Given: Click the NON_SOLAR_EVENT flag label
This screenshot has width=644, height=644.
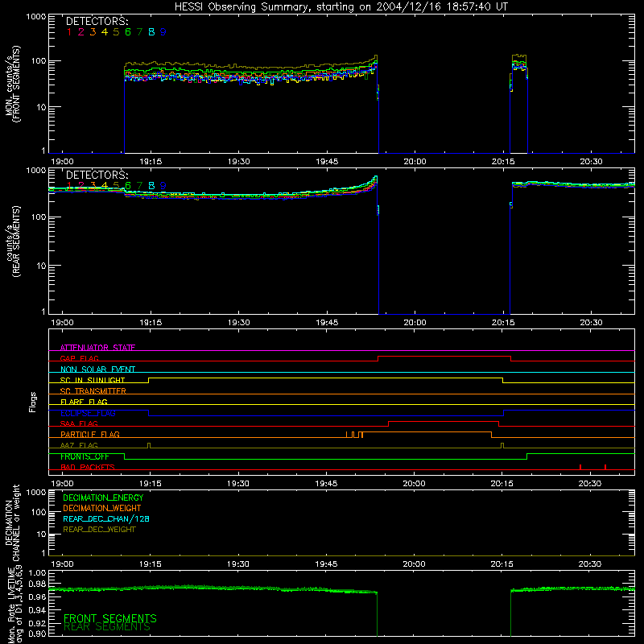Looking at the screenshot, I should [97, 369].
